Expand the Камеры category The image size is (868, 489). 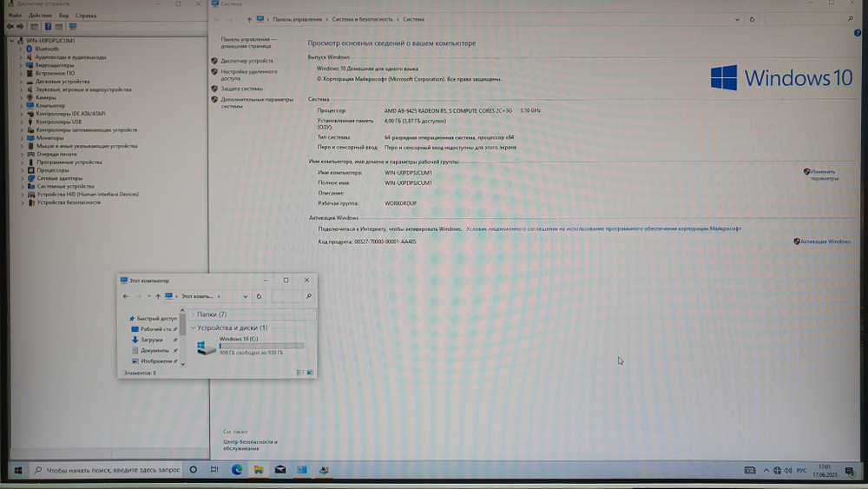(x=21, y=97)
